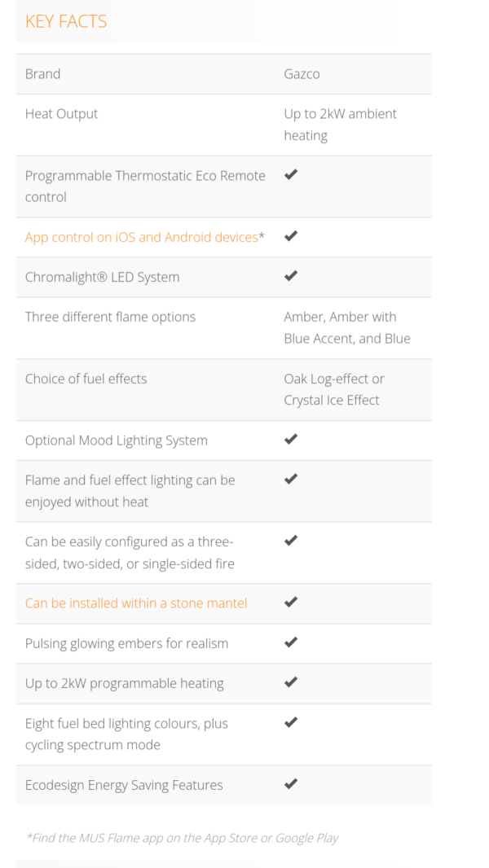Image resolution: width=489 pixels, height=868 pixels.
Task: Click the Amber, Amber with Blue Accent text
Action: pos(347,327)
